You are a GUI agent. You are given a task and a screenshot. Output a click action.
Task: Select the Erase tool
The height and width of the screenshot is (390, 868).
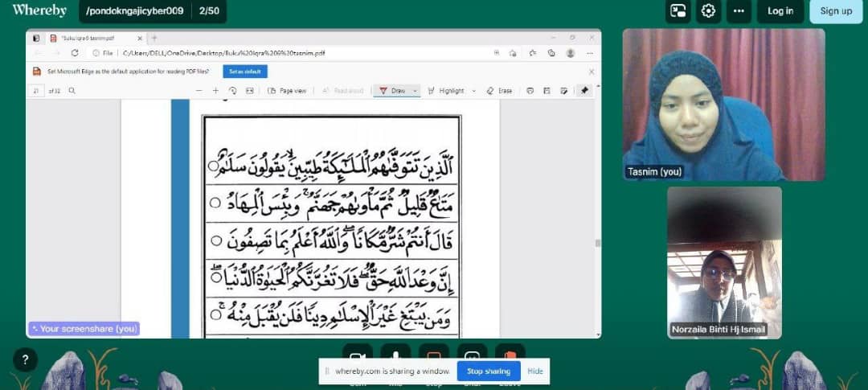click(499, 91)
